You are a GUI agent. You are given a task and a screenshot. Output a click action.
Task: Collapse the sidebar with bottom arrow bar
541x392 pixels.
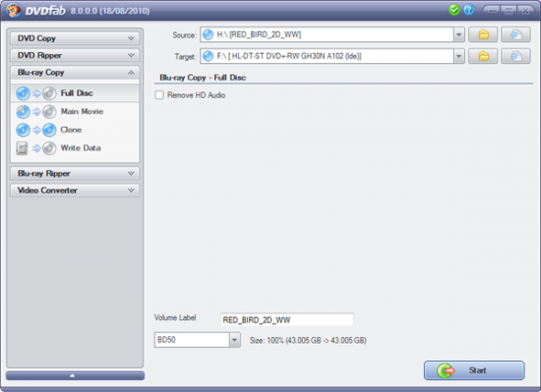pyautogui.click(x=75, y=375)
